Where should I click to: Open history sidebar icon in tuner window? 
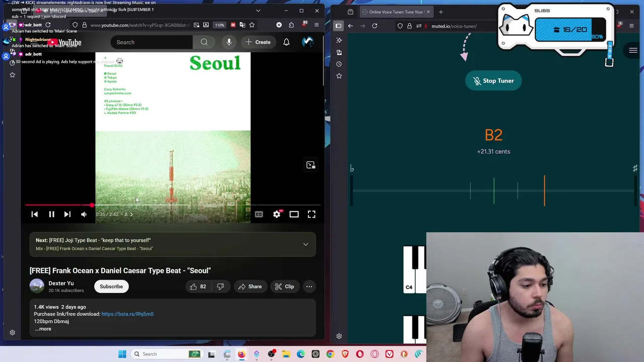point(339,64)
